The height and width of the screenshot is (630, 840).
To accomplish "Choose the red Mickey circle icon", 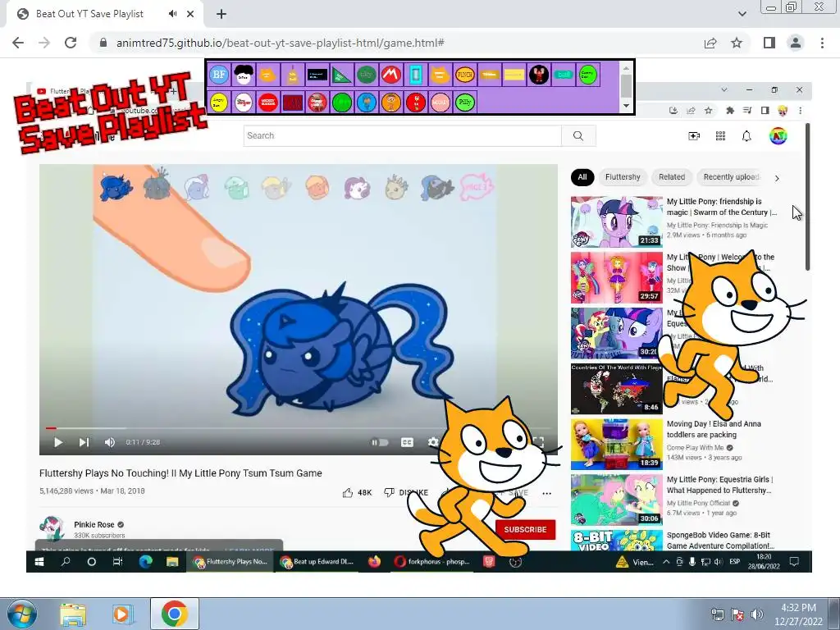I will [x=268, y=102].
